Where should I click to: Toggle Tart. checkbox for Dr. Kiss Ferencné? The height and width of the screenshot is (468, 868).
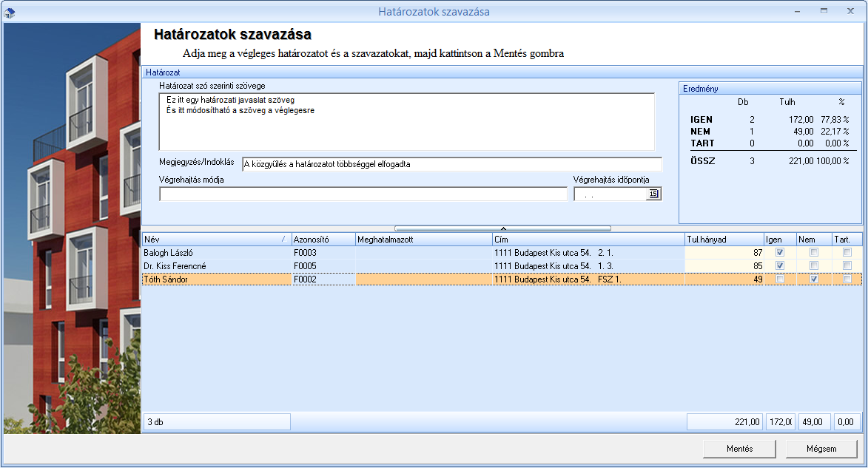pyautogui.click(x=847, y=265)
